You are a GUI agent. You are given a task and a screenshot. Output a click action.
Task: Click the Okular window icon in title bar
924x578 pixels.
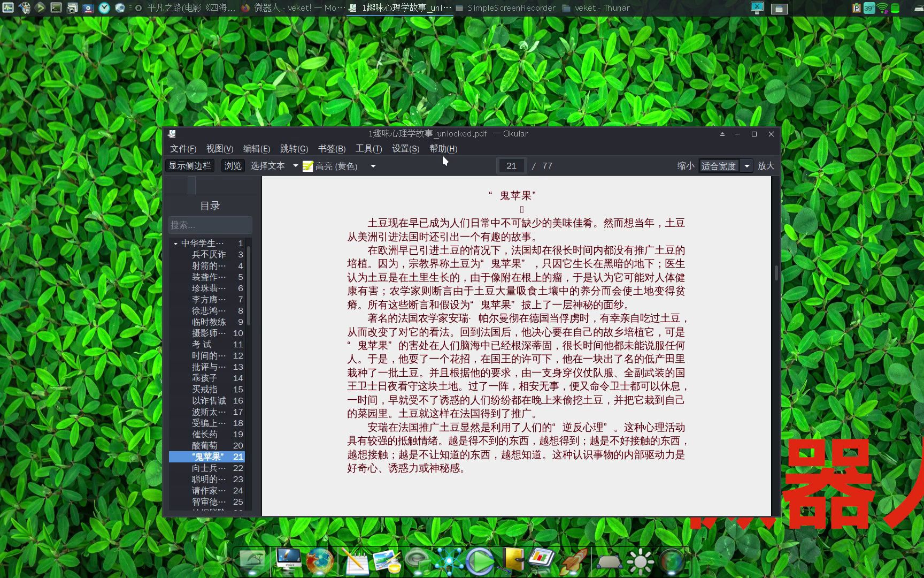point(172,134)
